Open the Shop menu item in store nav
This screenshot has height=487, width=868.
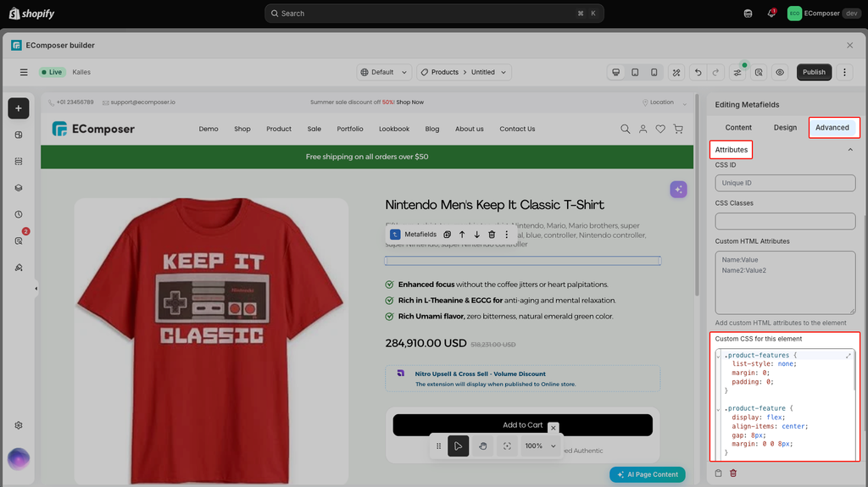pyautogui.click(x=242, y=129)
